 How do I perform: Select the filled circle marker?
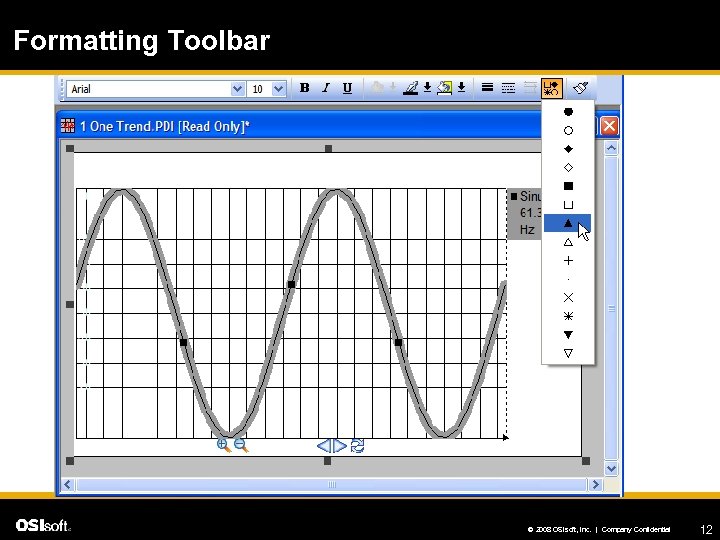[568, 112]
